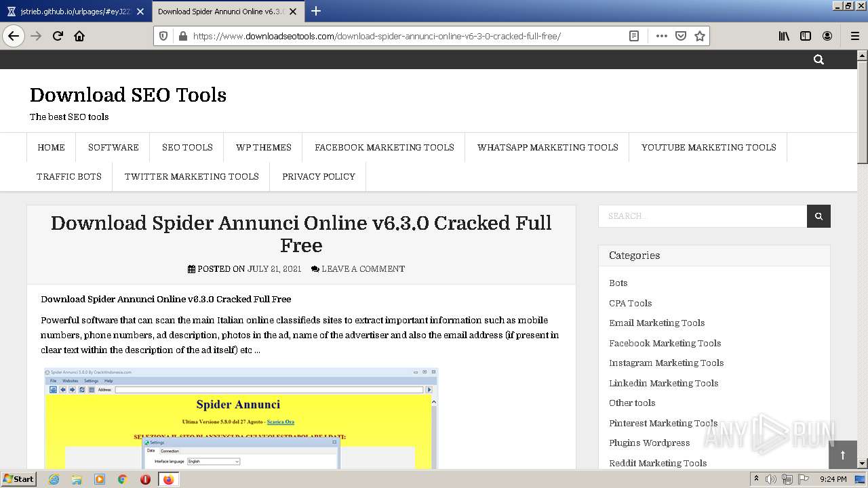Go back with the browser back arrow
Viewport: 868px width, 488px height.
(14, 36)
